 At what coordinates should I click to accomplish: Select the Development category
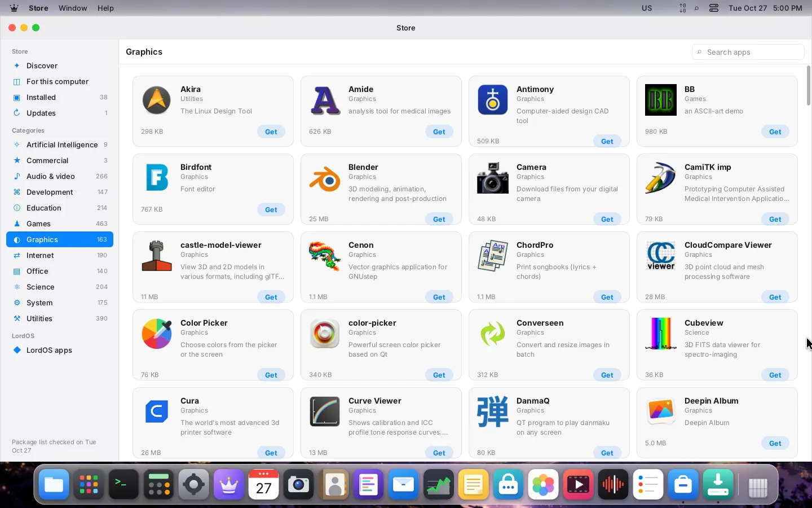pyautogui.click(x=60, y=192)
